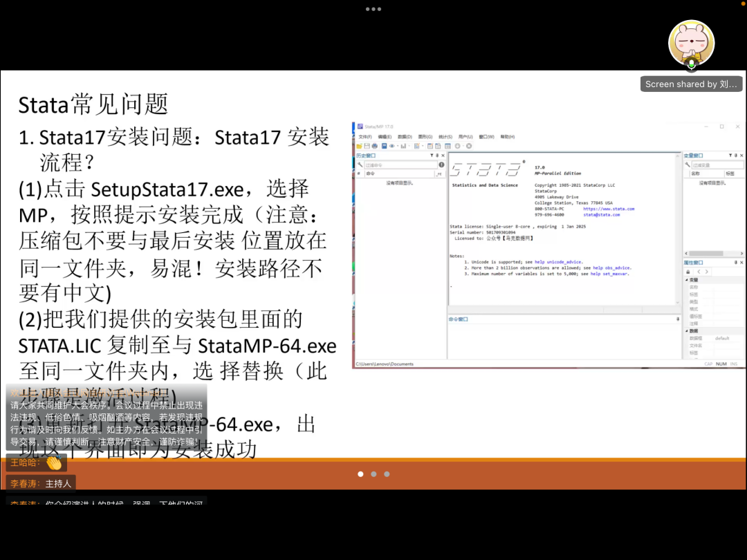Open the 窗口(W) menu

point(486,137)
